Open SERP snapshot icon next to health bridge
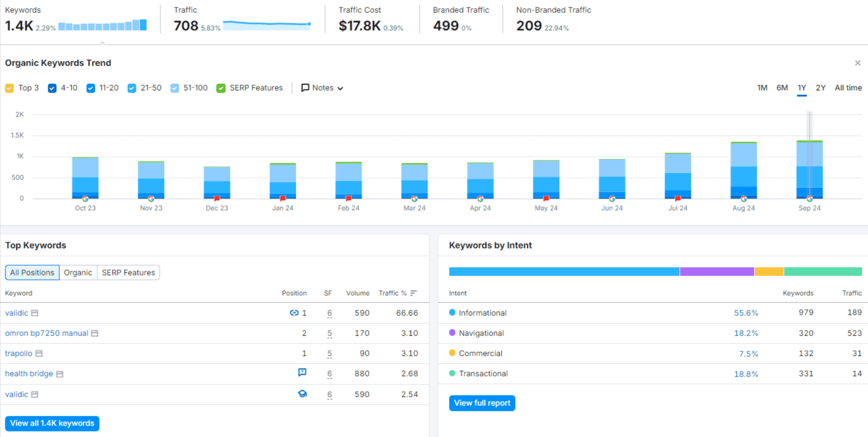The image size is (868, 437). [x=60, y=374]
